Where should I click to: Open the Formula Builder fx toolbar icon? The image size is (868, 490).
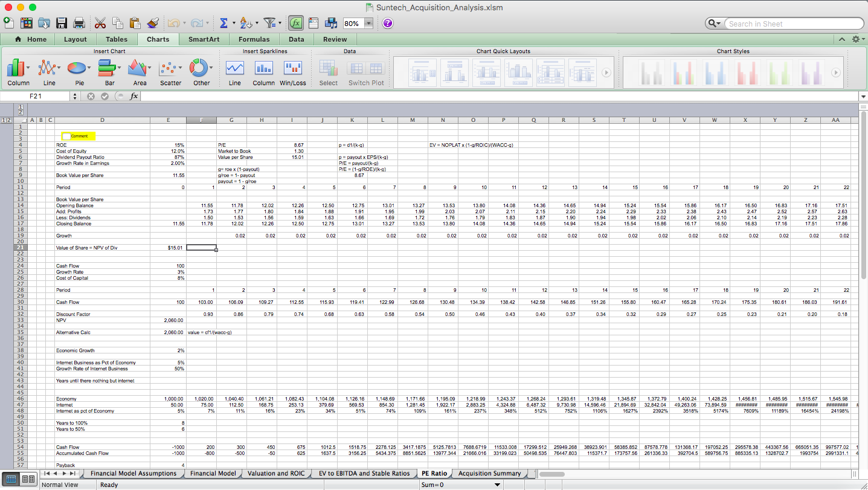tap(296, 23)
